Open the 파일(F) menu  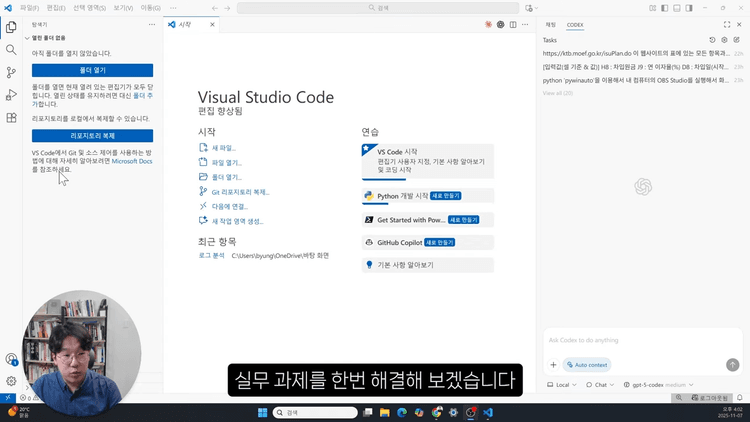29,8
